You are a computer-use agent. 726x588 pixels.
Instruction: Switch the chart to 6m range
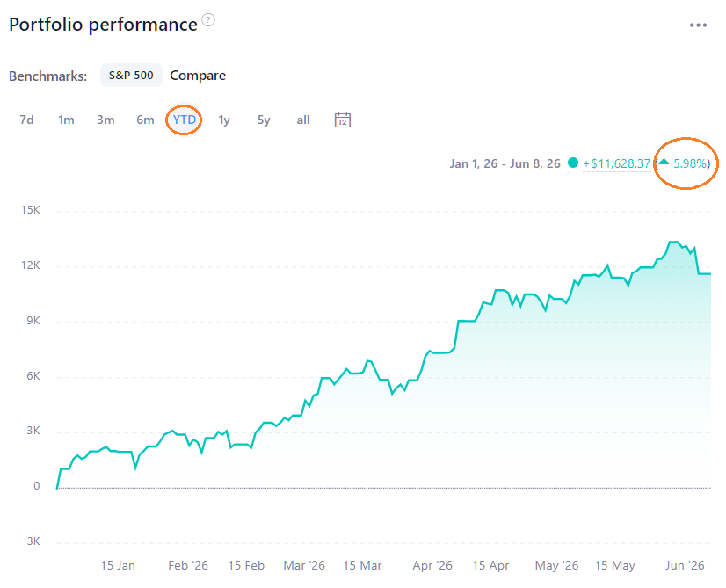[145, 120]
